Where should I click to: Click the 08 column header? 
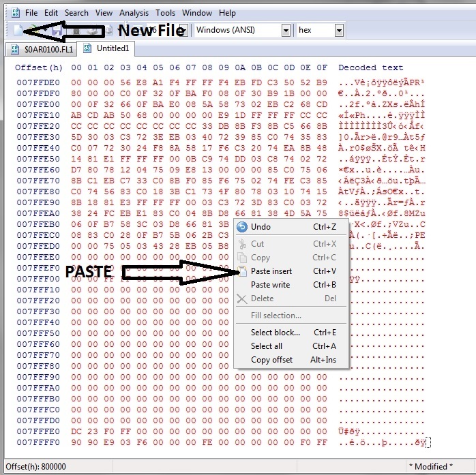tap(207, 67)
